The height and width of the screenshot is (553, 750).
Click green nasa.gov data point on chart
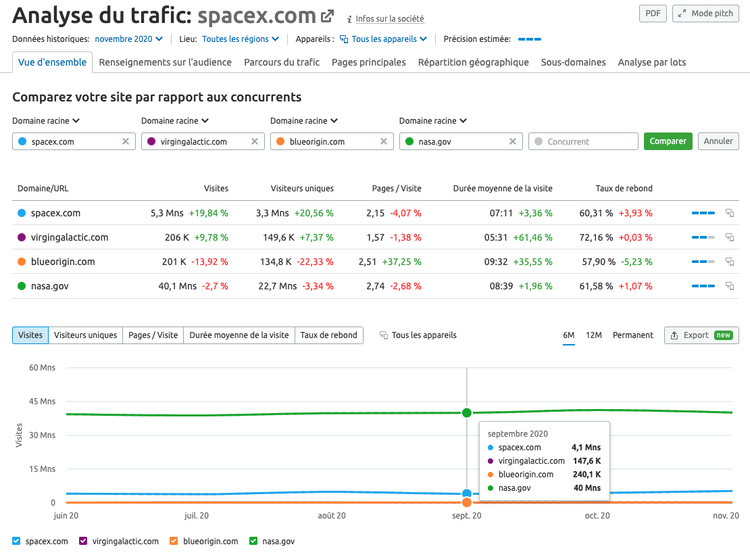point(467,412)
